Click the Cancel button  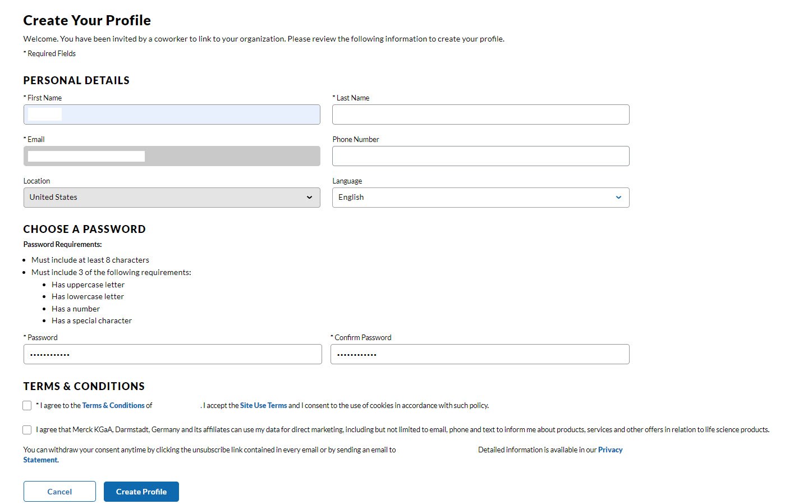pos(59,491)
